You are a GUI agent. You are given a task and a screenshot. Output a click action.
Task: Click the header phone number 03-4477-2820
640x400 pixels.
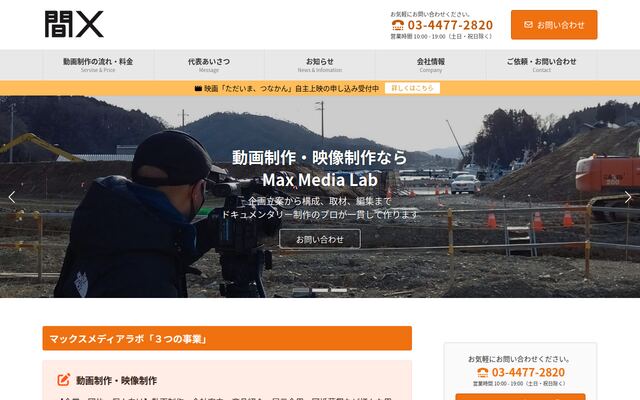coord(450,25)
